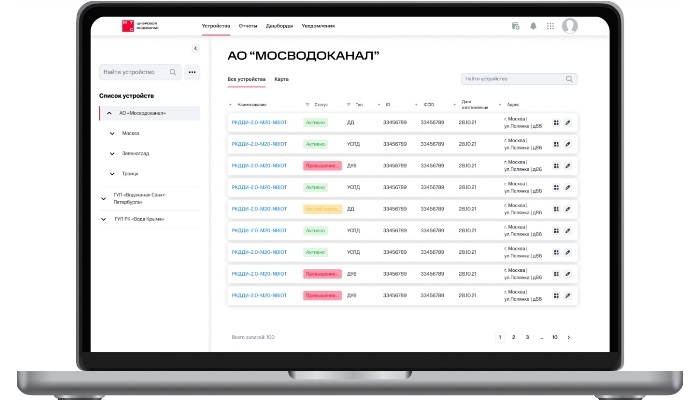The height and width of the screenshot is (400, 700).
Task: Click the Список устройств heading
Action: (x=126, y=96)
